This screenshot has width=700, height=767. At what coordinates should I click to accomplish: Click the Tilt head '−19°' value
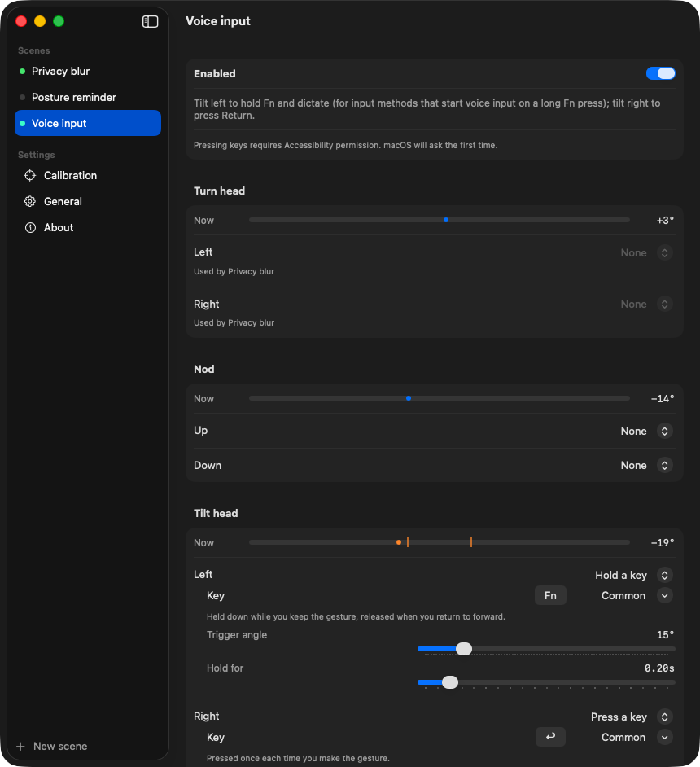(663, 542)
